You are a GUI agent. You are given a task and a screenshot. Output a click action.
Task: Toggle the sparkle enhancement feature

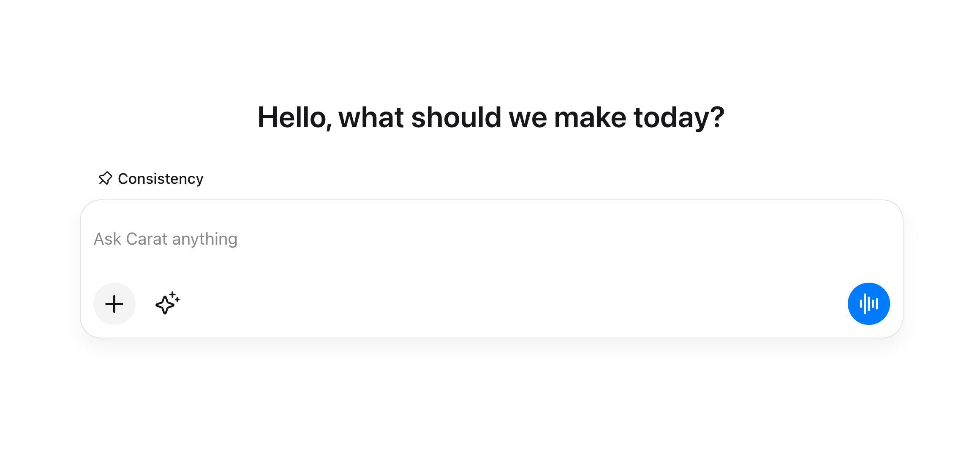[167, 303]
